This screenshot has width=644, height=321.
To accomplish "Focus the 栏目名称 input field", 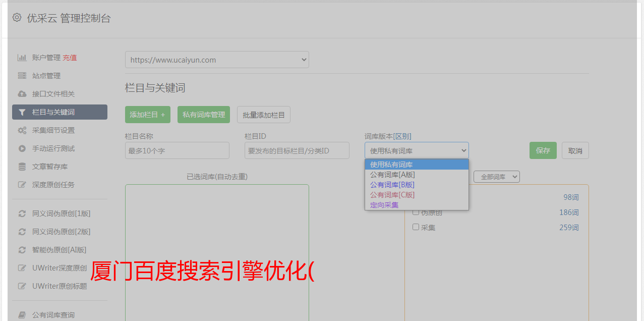I will 177,150.
